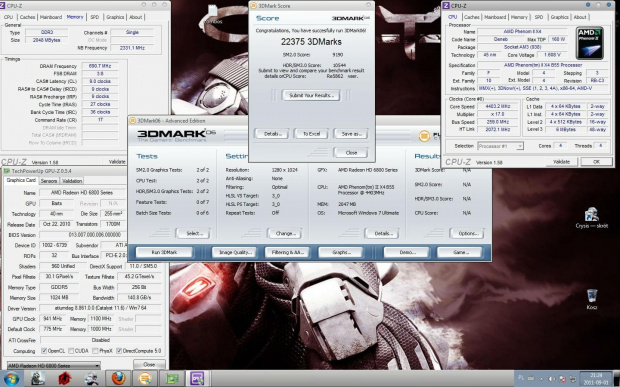Select the green GPU-Z taskbar icon

pos(172,378)
